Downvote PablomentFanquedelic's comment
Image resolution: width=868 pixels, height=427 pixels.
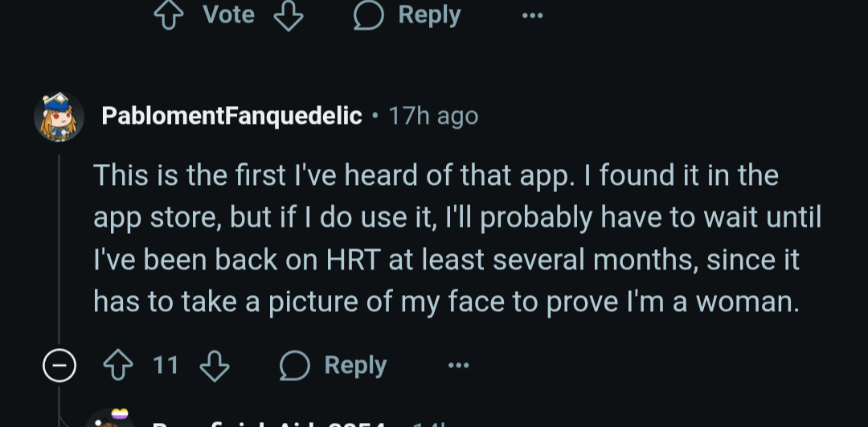coord(215,366)
